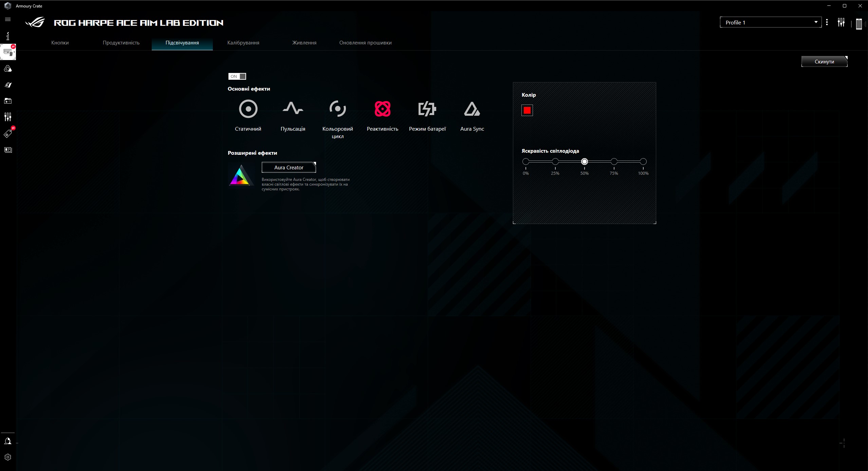Open profile options three-dot menu

coord(827,22)
